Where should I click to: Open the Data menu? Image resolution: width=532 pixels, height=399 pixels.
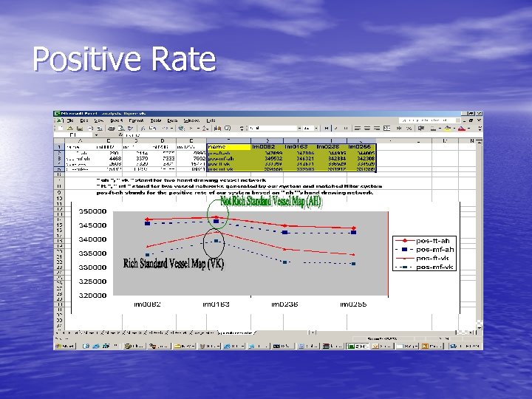(172, 120)
